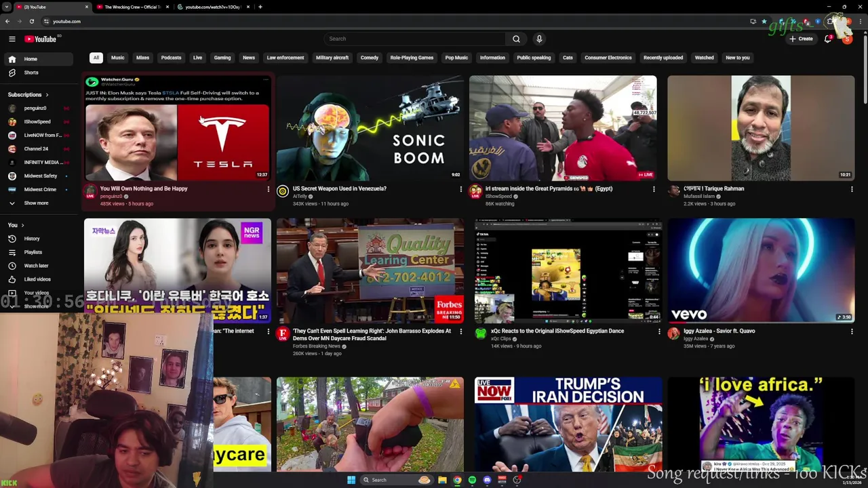
Task: Click the search magnifier button
Action: (x=516, y=39)
